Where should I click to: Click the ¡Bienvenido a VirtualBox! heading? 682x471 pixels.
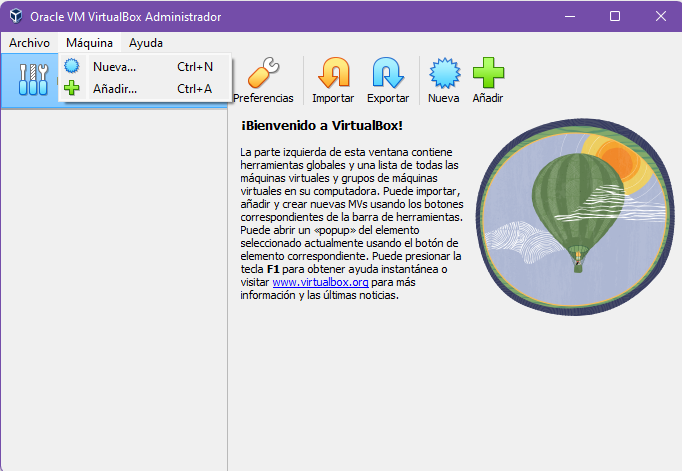point(322,126)
